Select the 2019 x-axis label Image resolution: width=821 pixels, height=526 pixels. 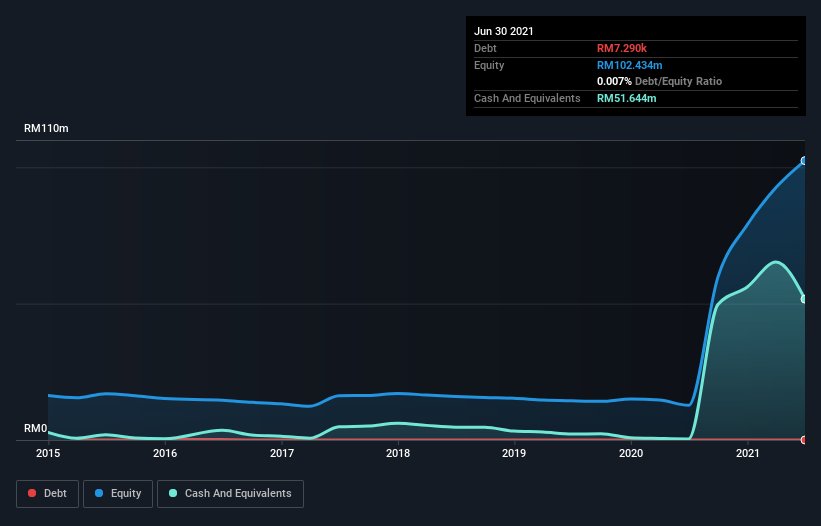[514, 453]
